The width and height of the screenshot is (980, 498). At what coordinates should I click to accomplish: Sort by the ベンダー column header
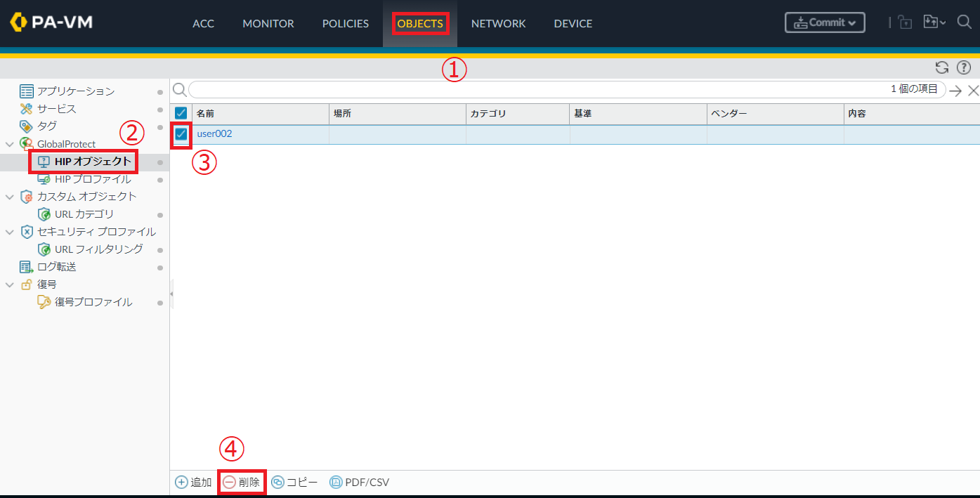pos(776,113)
